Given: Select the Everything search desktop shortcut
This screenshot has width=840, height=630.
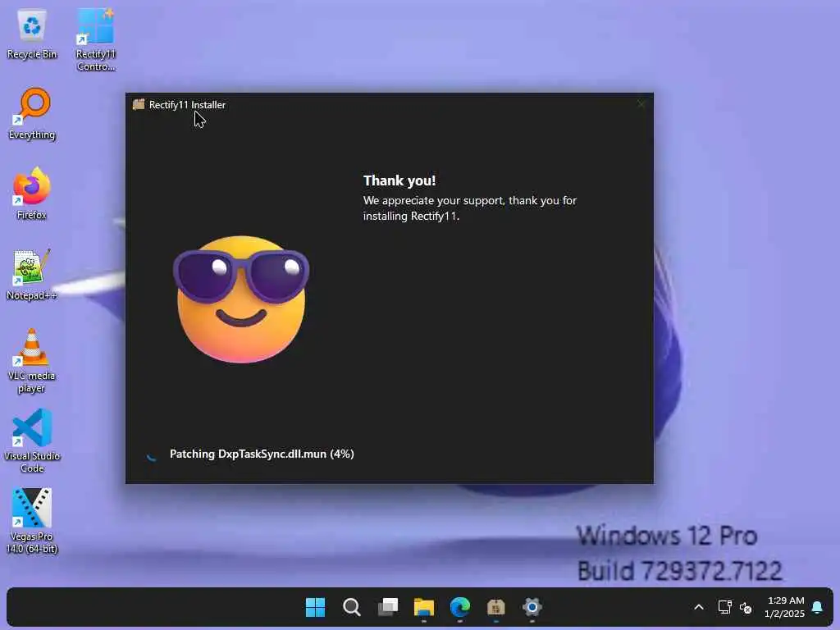Looking at the screenshot, I should [32, 114].
